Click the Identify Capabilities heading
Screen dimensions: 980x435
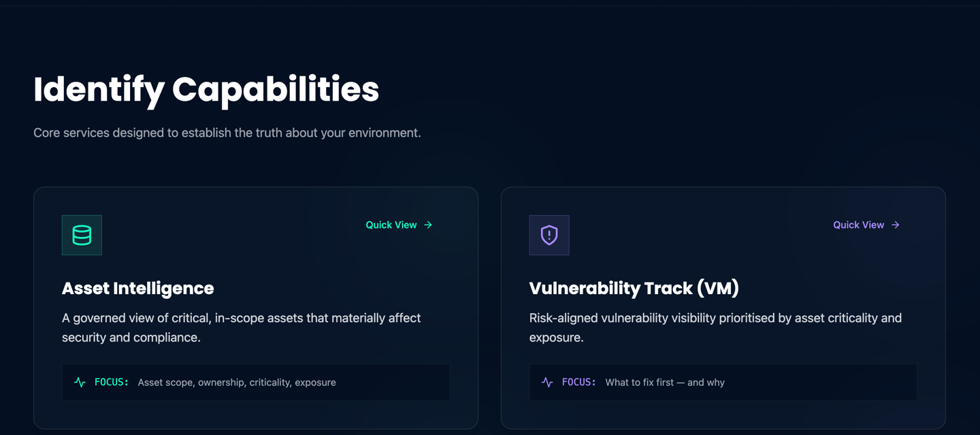pos(206,89)
